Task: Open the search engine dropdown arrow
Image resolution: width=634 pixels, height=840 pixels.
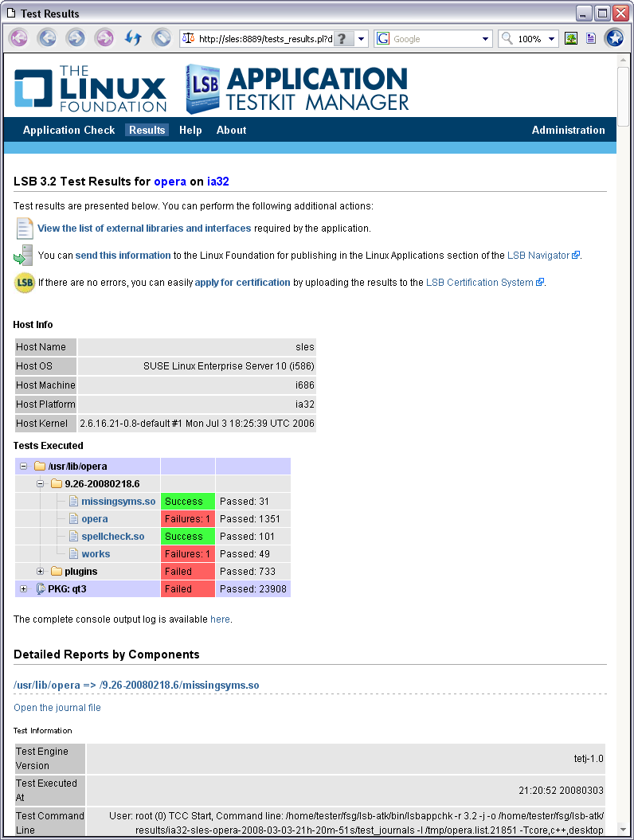Action: [x=485, y=38]
